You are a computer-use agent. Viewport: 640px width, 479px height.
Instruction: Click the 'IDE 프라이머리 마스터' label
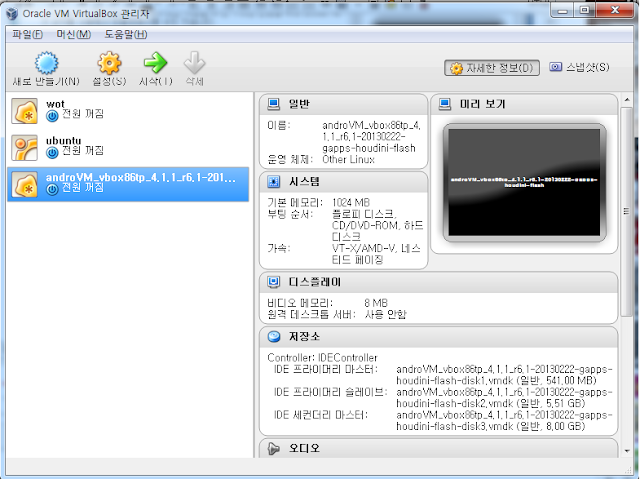(326, 369)
